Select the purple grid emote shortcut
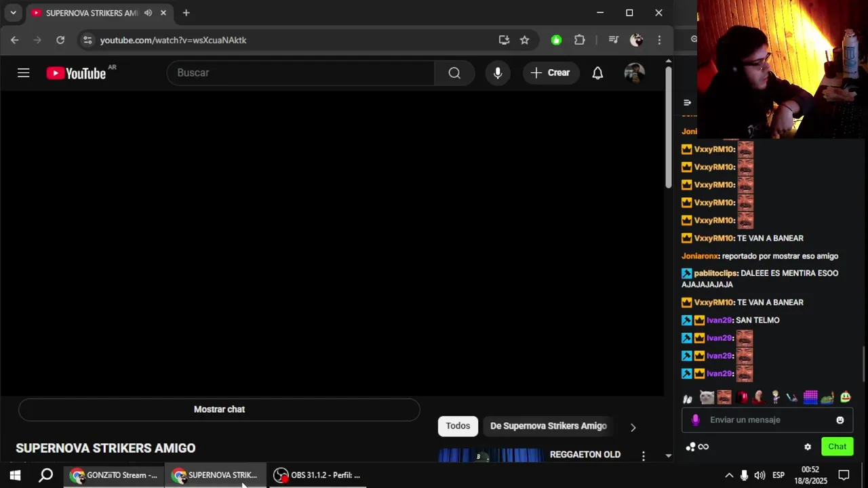Screen dimensions: 868x488 [x=810, y=398]
